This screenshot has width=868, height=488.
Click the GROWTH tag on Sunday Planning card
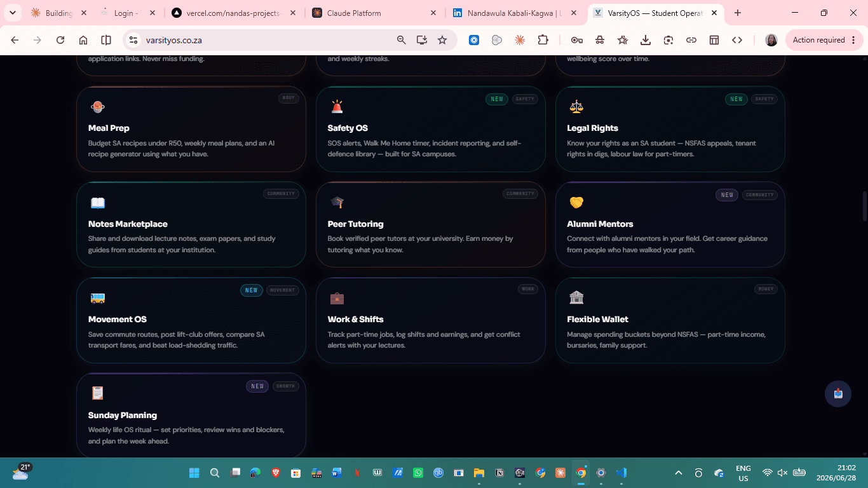pos(285,386)
